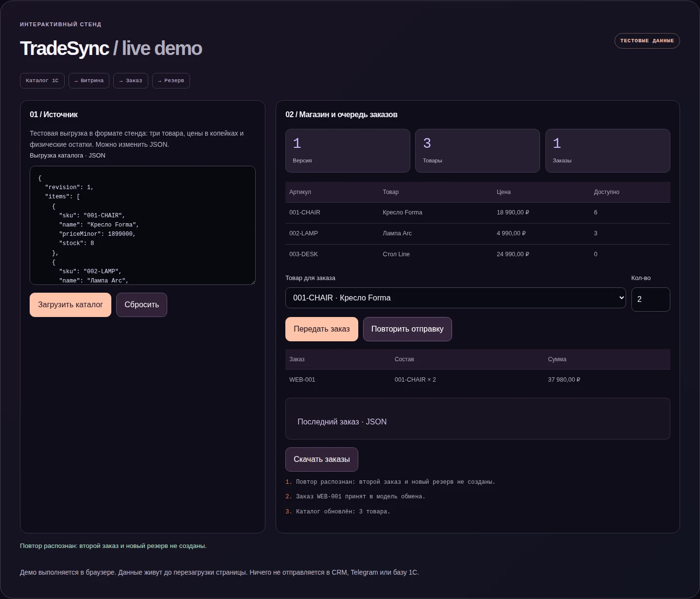
Task: Select the Каталог 1С step chip
Action: (x=42, y=81)
